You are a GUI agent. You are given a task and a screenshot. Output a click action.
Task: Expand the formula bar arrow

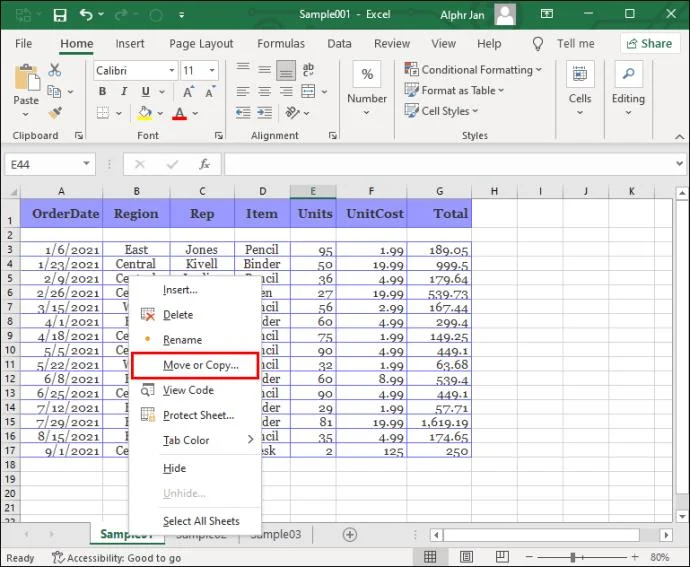click(x=679, y=164)
